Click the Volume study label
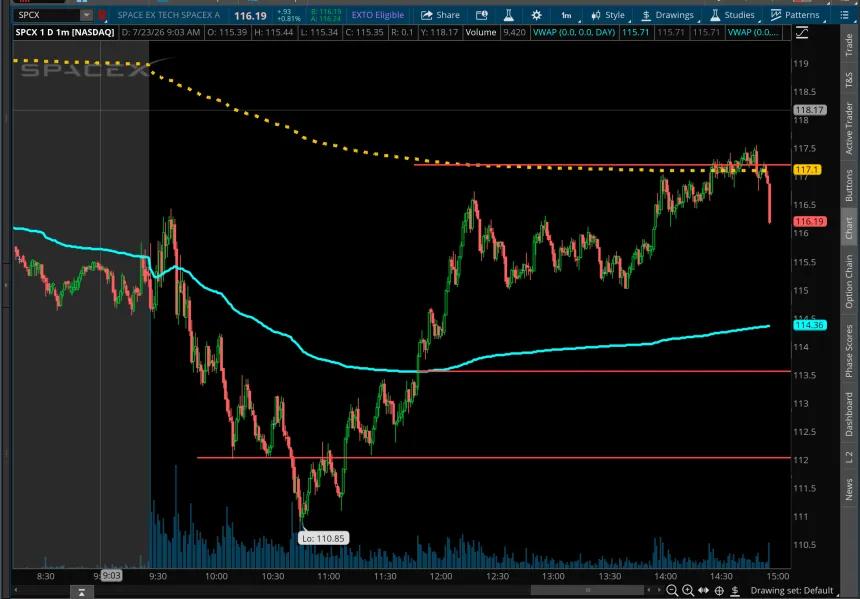This screenshot has height=599, width=860. [x=480, y=32]
